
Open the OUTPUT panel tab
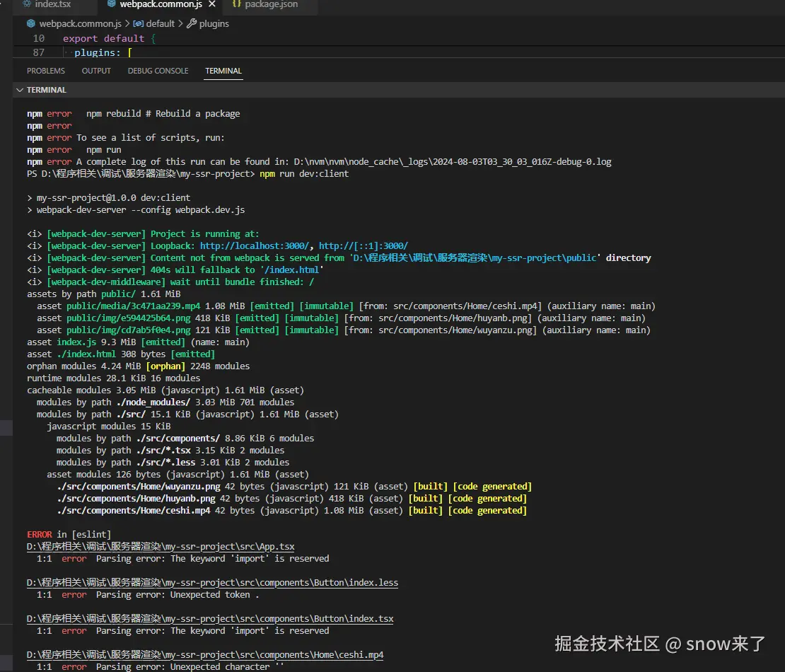[x=96, y=71]
